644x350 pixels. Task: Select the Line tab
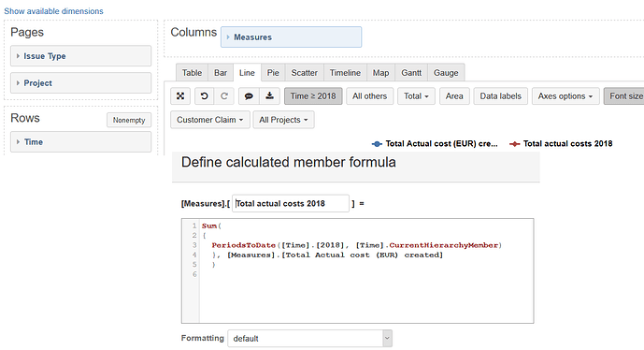click(247, 73)
